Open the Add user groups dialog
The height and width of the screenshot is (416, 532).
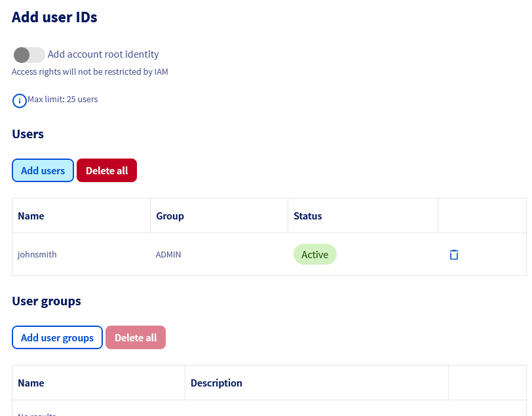click(x=57, y=337)
